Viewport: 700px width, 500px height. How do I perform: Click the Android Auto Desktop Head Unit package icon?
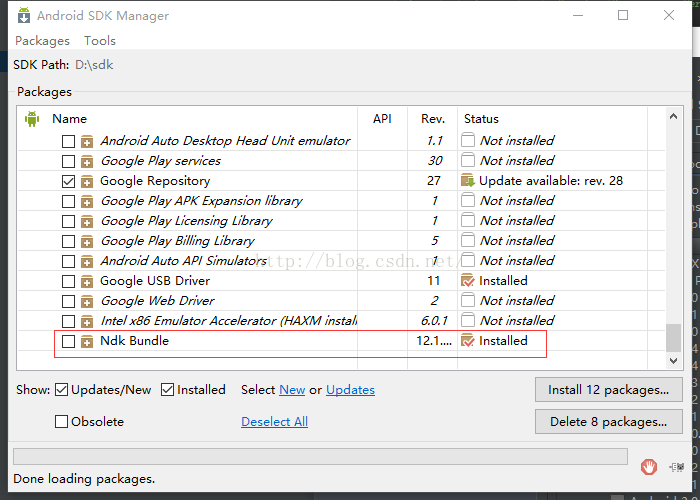87,142
